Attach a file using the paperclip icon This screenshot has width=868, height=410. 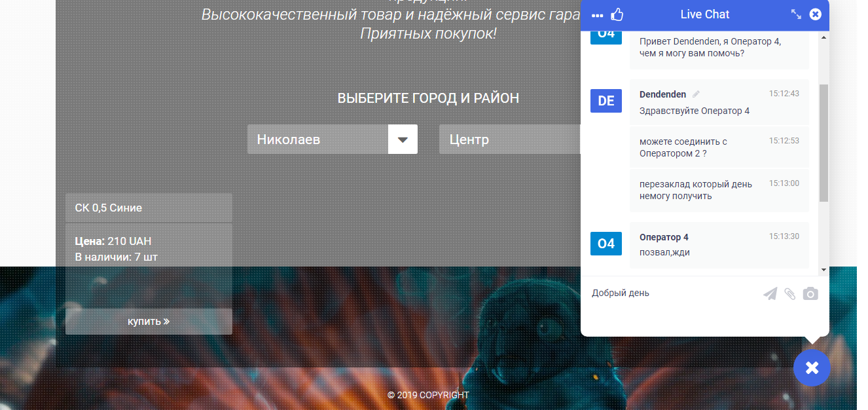click(x=790, y=294)
